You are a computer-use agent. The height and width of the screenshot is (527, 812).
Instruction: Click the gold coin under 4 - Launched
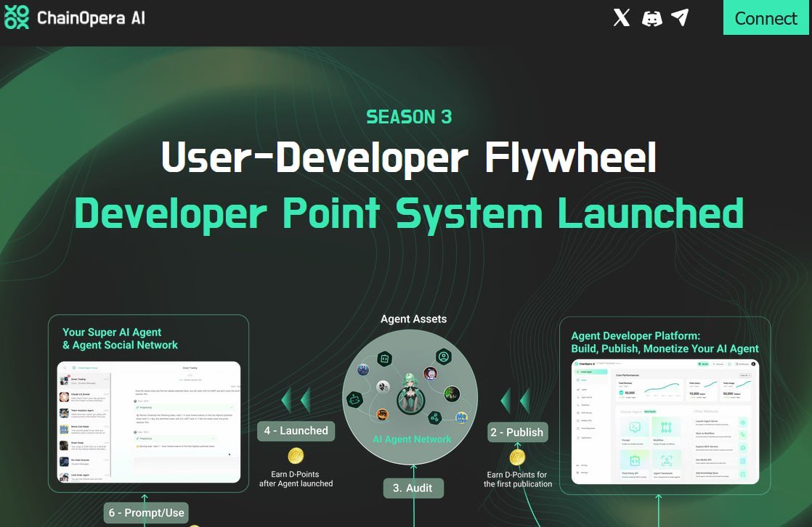296,456
